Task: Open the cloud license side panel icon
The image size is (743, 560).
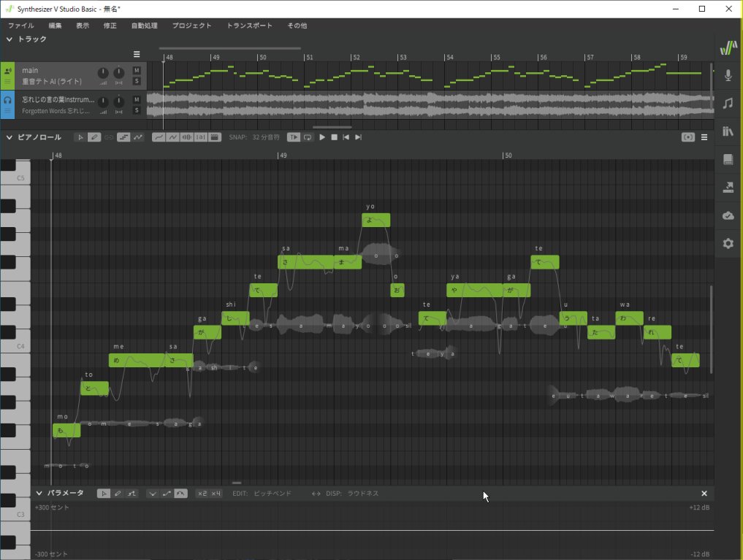Action: click(x=728, y=215)
